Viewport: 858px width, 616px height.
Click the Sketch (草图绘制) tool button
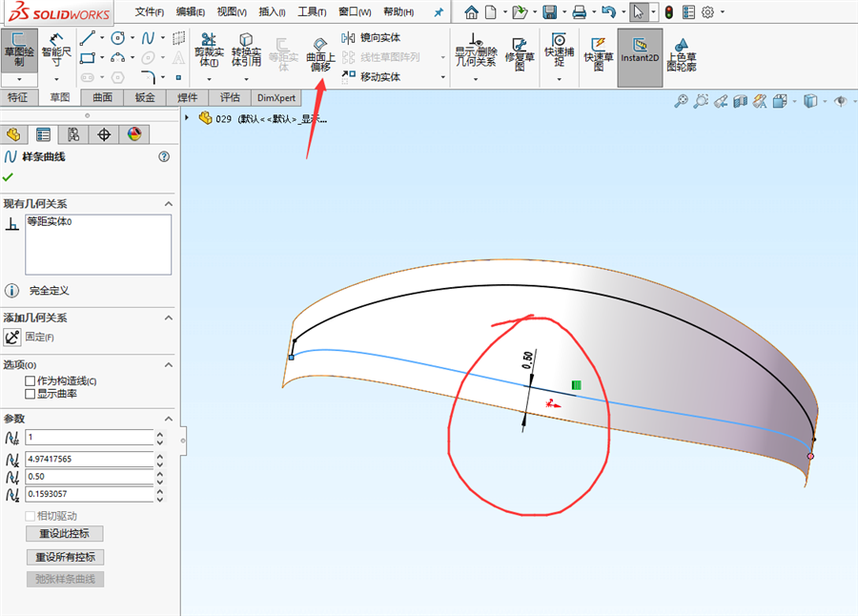click(x=19, y=51)
